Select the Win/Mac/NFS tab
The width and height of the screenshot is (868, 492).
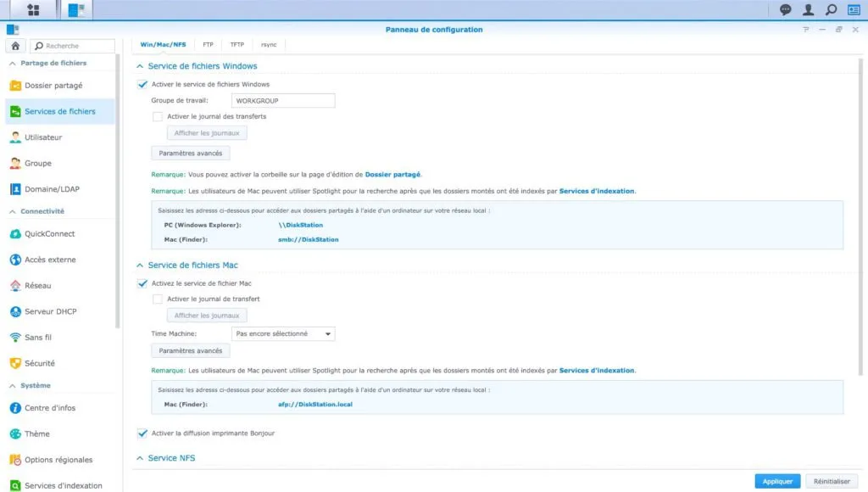click(163, 44)
